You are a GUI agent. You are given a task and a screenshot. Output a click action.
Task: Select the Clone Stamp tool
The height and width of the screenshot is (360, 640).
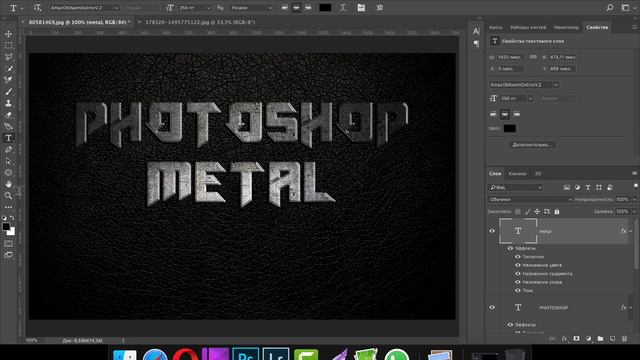[x=9, y=103]
